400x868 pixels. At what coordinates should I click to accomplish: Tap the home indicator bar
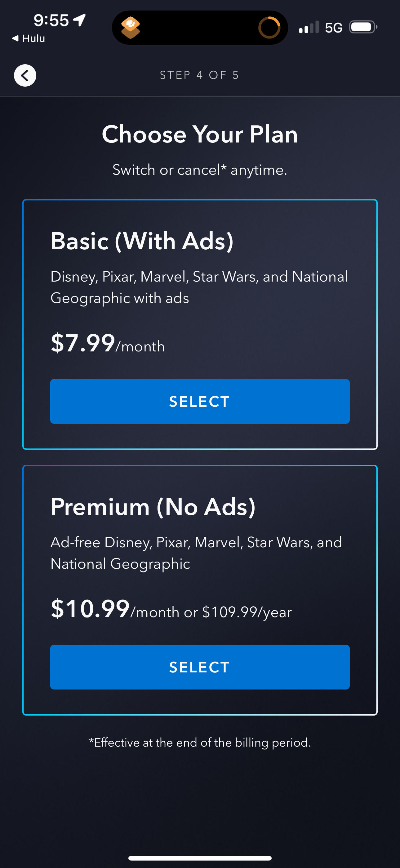point(200,858)
